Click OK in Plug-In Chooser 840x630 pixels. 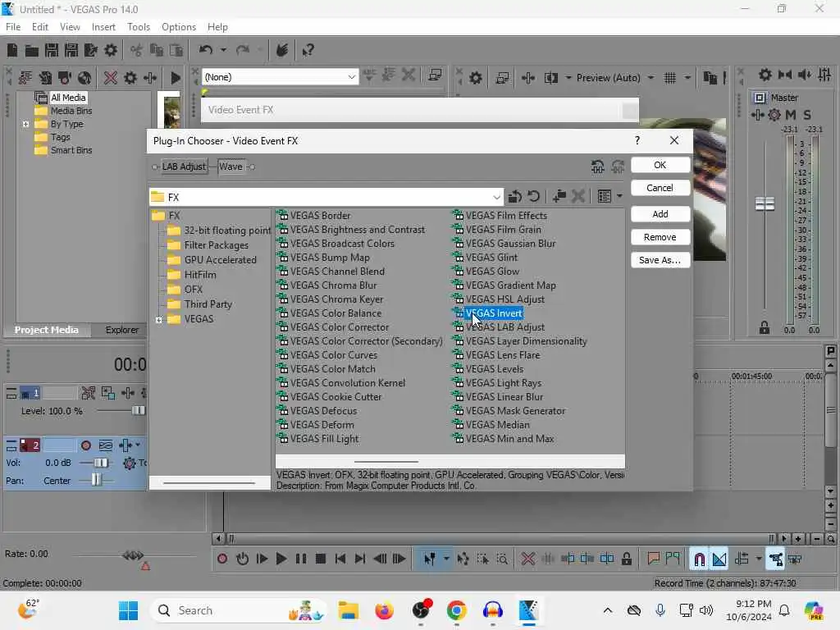click(x=660, y=165)
